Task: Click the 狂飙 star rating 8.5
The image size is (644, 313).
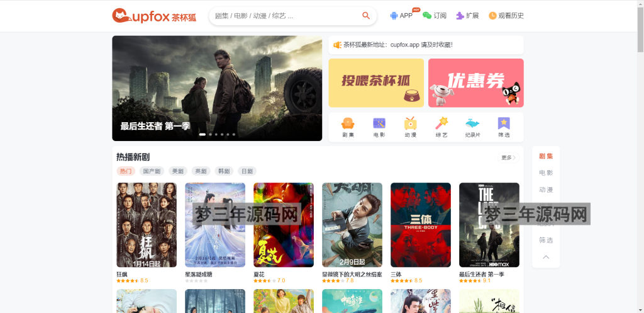Action: [132, 281]
